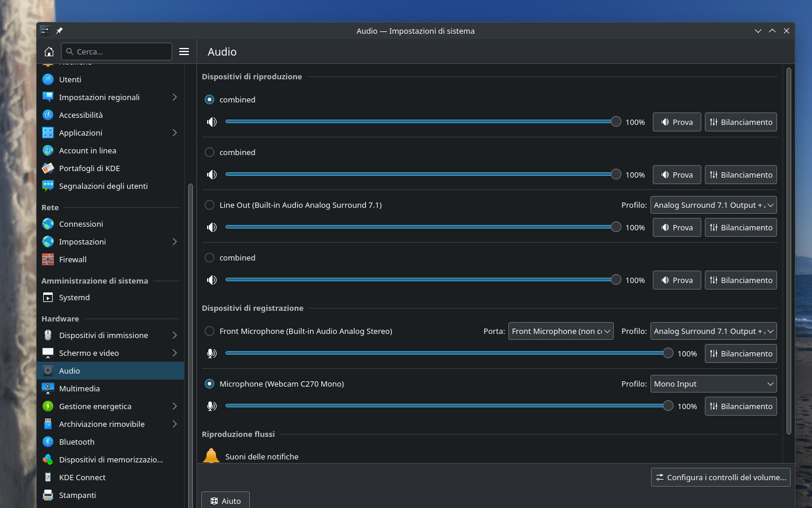Mute the Webcam C270 microphone icon
Viewport: 812px width, 508px height.
point(211,406)
